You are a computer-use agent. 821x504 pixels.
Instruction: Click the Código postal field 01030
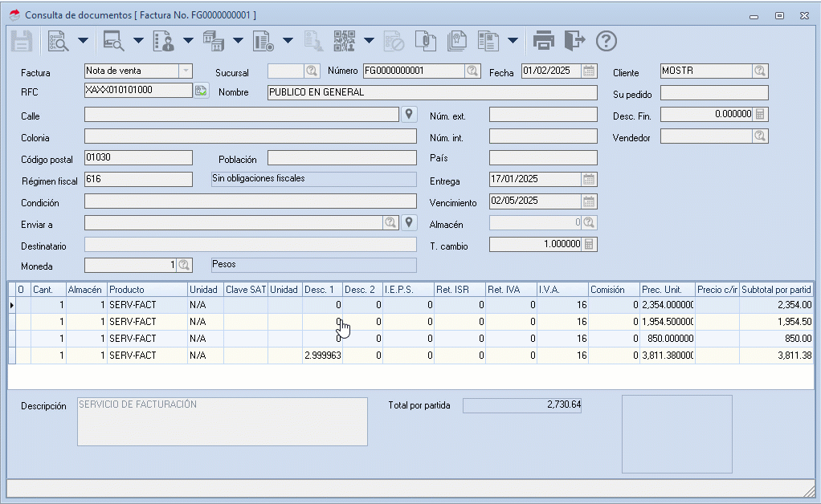(x=138, y=157)
